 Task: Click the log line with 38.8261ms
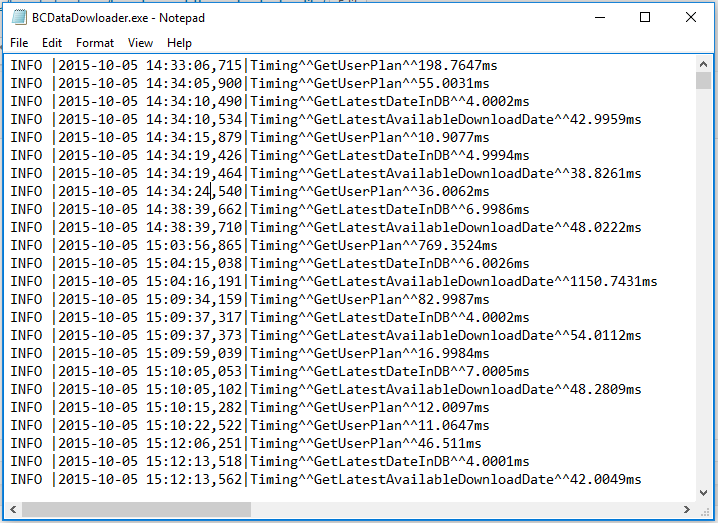coord(326,174)
